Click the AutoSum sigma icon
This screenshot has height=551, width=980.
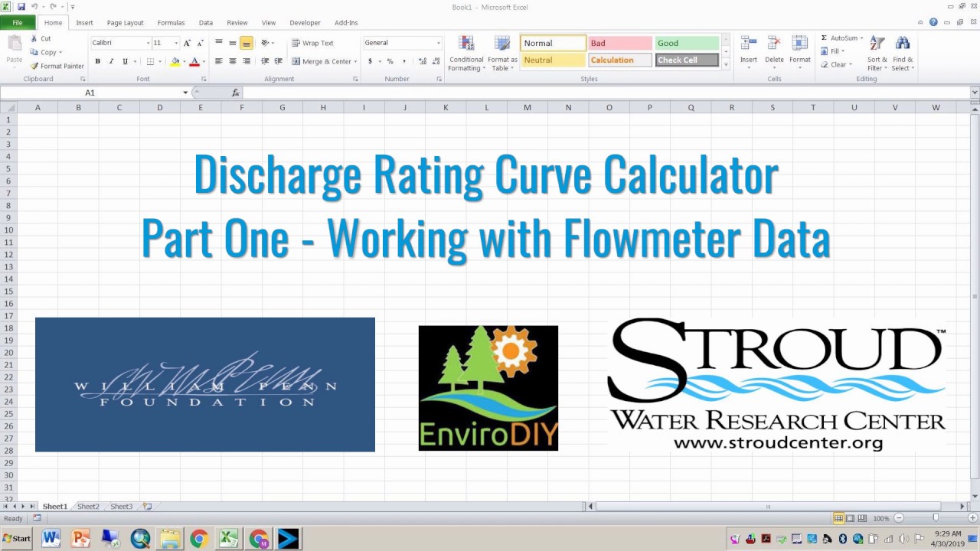click(x=824, y=38)
